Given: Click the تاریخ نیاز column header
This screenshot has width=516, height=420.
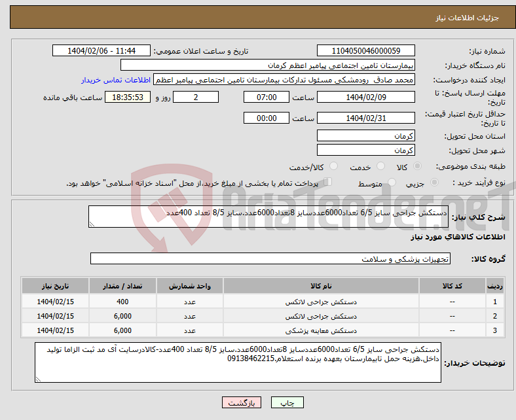Looking at the screenshot, I should click(x=55, y=286).
